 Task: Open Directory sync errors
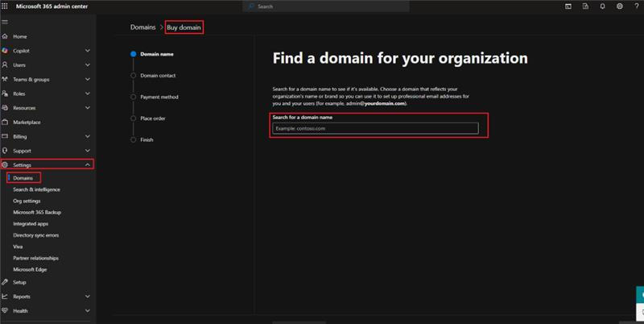pyautogui.click(x=36, y=235)
